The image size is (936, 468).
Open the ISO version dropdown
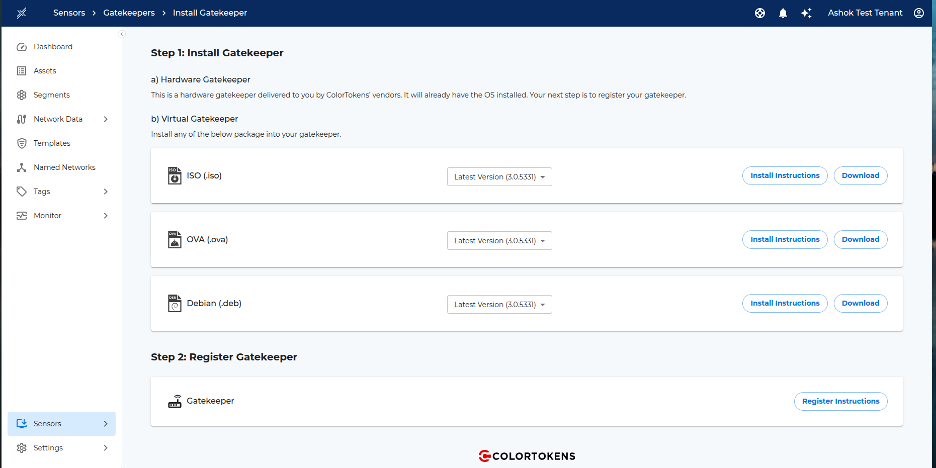coord(499,176)
